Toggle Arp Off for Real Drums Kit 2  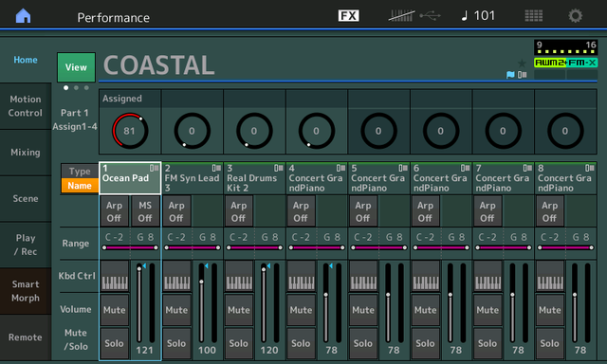(x=238, y=211)
